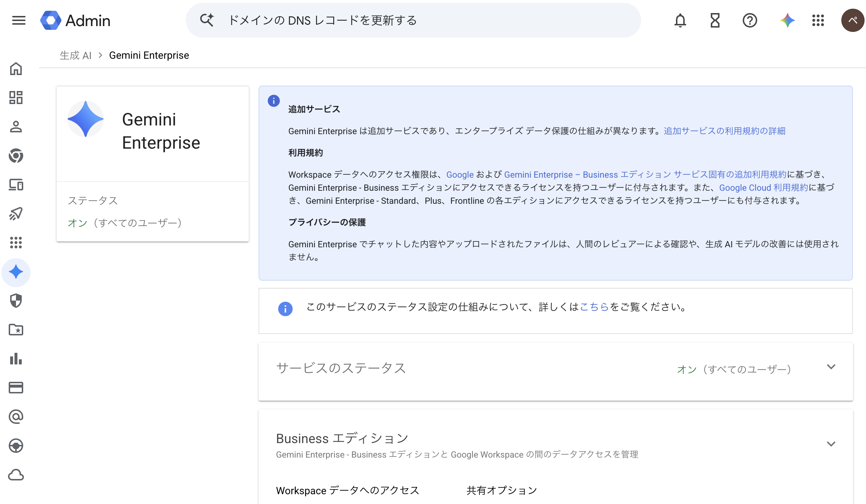Open Dashboard in sidebar

click(x=16, y=98)
